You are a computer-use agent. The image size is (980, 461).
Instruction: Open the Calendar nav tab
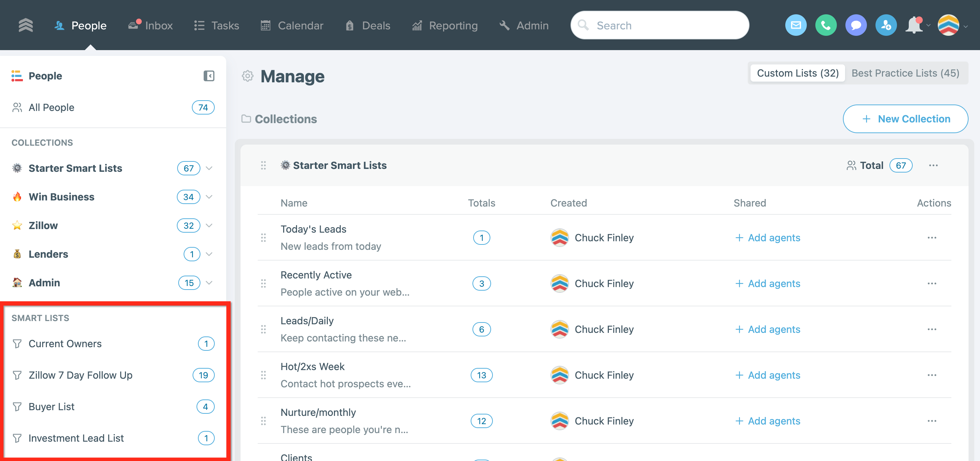292,25
